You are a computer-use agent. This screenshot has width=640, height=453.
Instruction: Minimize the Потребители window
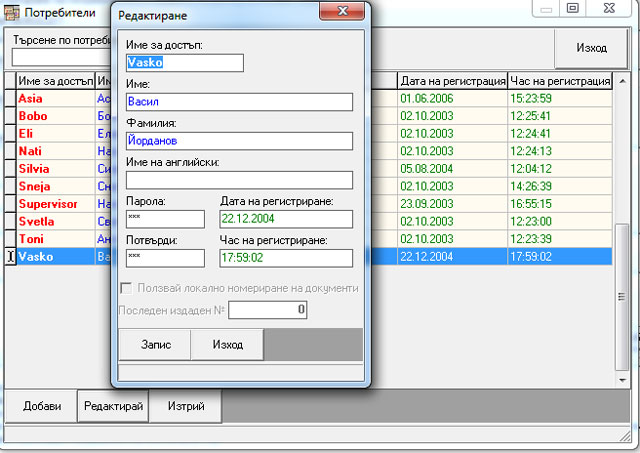(546, 8)
